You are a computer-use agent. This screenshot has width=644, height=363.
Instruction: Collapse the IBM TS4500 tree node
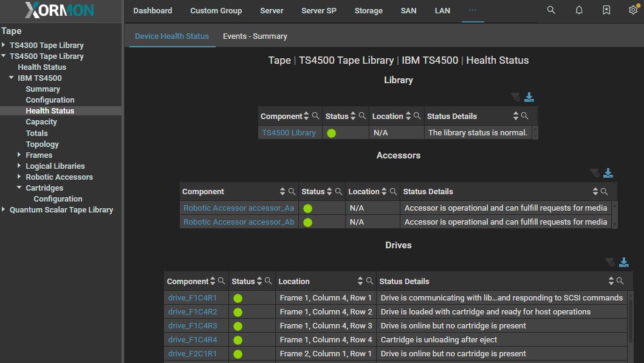11,78
